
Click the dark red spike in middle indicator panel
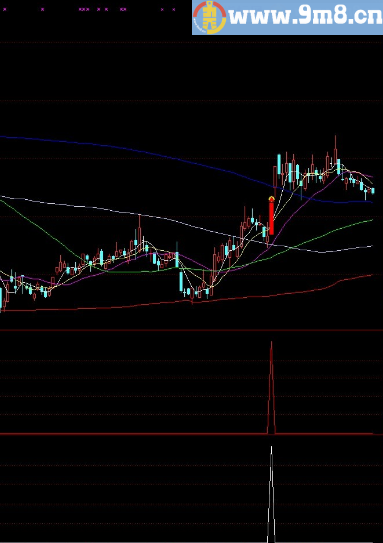click(x=271, y=387)
